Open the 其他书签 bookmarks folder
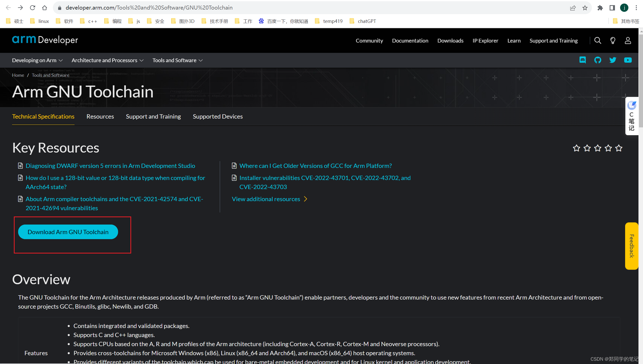 626,21
